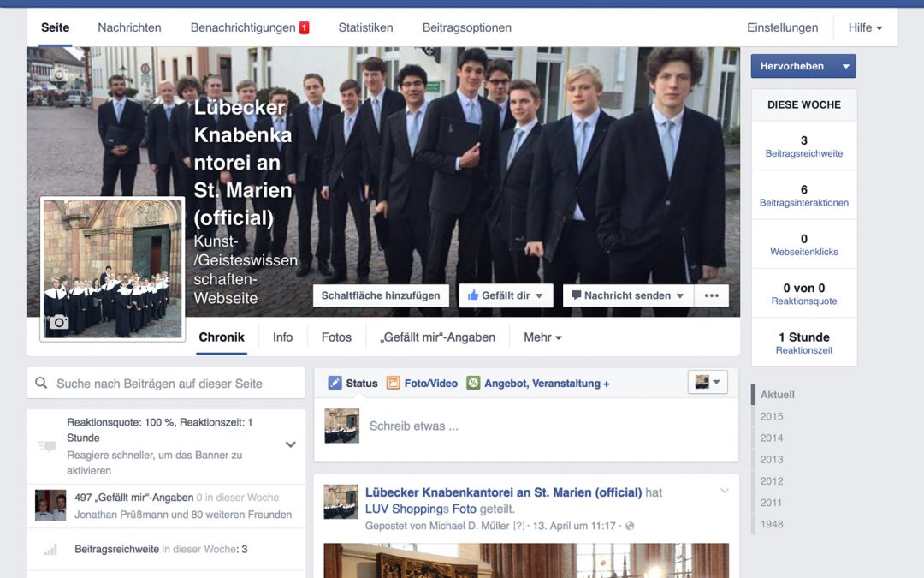Viewport: 924px width, 578px height.
Task: Switch to the Fotos tab
Action: 335,337
